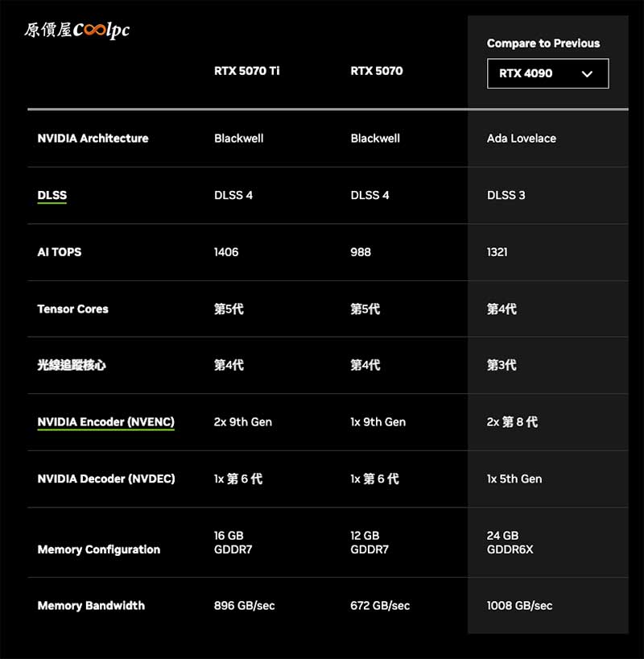Click the Memory Bandwidth row label

tap(91, 606)
